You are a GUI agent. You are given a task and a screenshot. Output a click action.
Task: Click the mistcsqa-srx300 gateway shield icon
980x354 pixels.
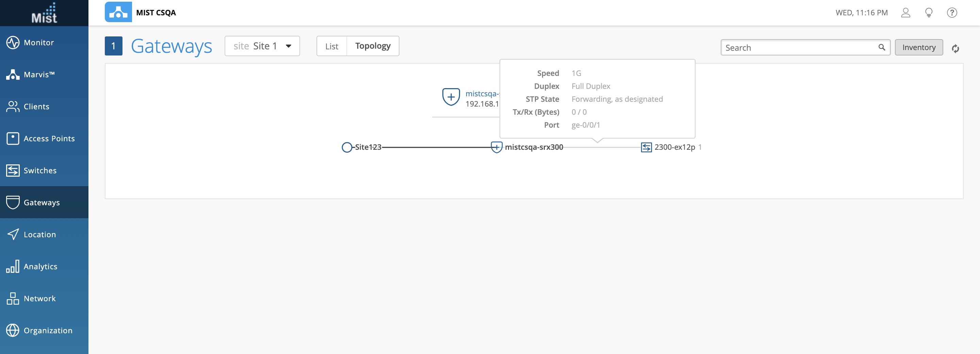496,147
